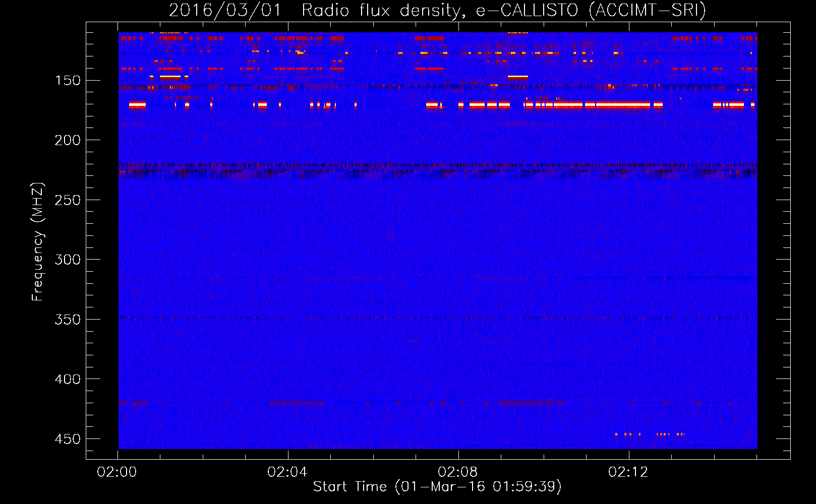This screenshot has height=504, width=816.
Task: Click the 200 frequency tick label
Action: point(68,140)
